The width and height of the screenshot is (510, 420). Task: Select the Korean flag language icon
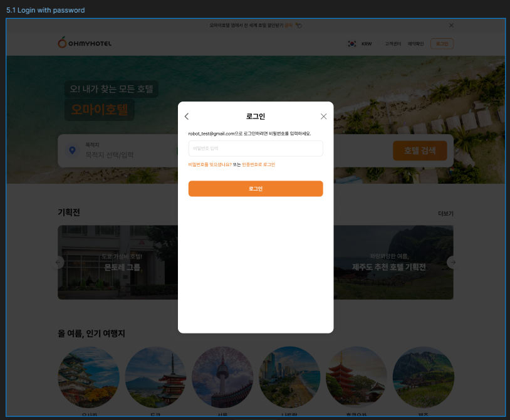(x=352, y=44)
